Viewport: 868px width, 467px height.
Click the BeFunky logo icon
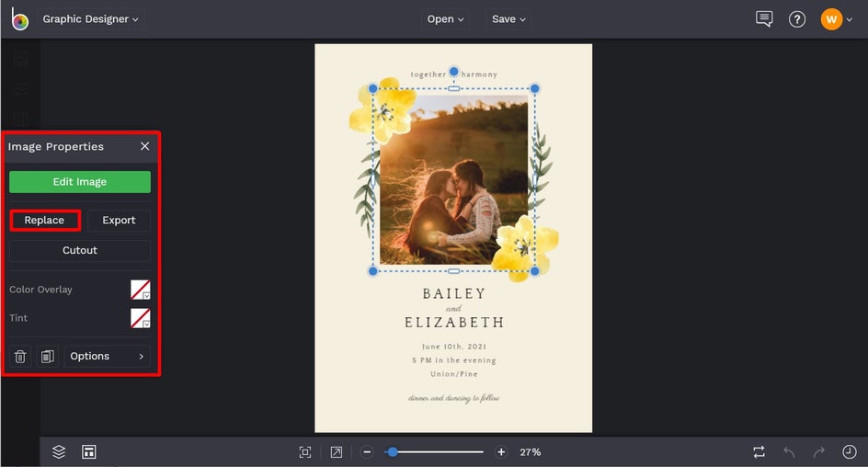point(19,18)
